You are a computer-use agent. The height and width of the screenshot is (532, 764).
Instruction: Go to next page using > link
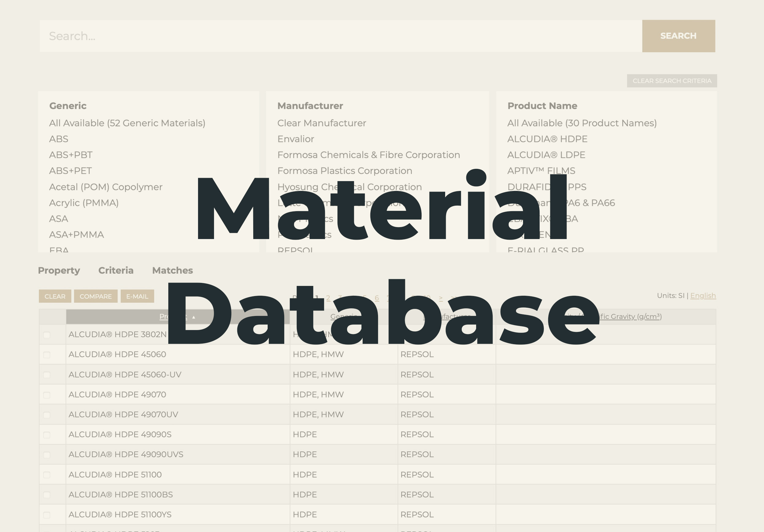coord(441,298)
